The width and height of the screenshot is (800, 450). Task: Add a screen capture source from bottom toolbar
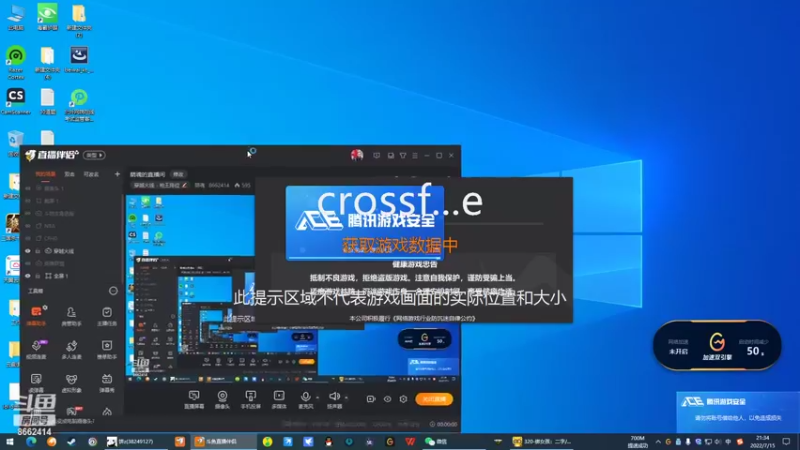tap(194, 399)
